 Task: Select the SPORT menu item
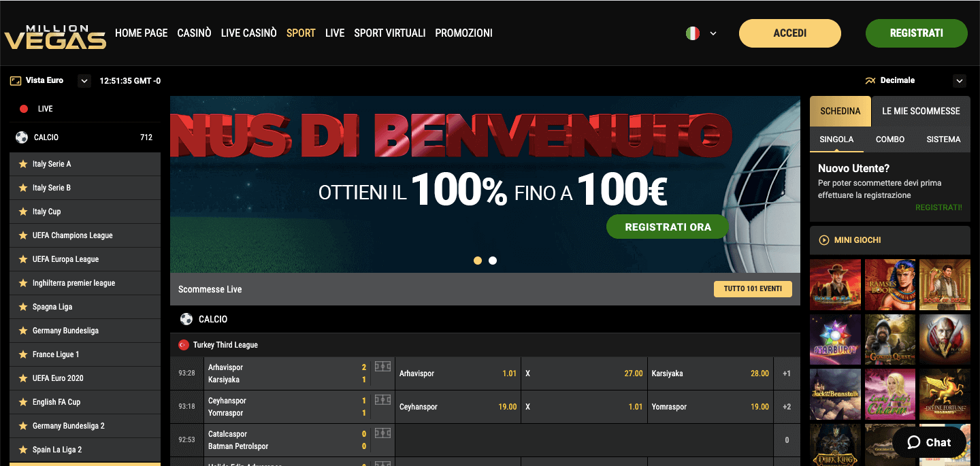tap(301, 33)
